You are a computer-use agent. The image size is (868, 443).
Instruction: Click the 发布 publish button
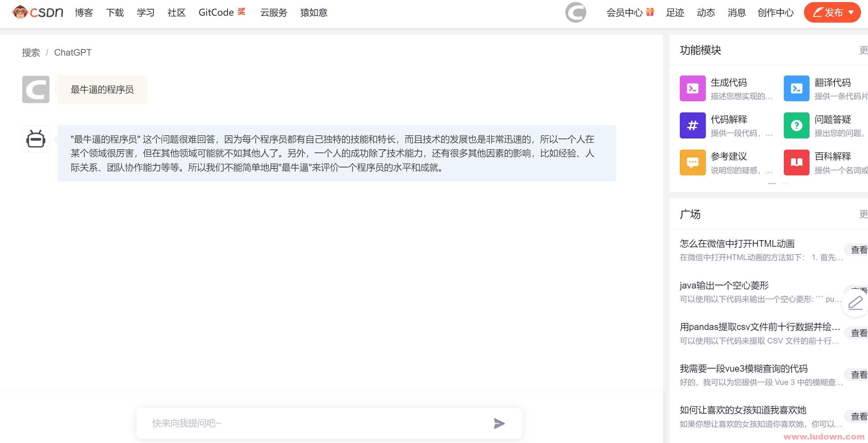pyautogui.click(x=832, y=13)
